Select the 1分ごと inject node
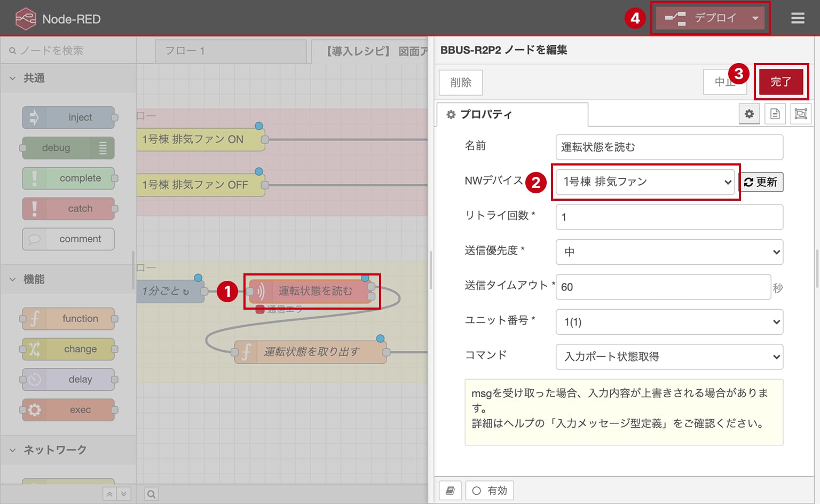The height and width of the screenshot is (504, 820). click(x=170, y=292)
